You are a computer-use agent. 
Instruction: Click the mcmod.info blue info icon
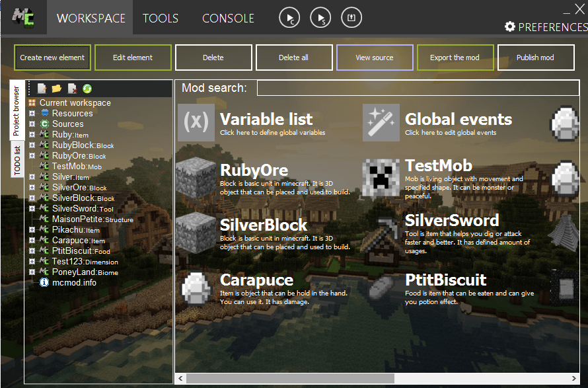[x=44, y=282]
